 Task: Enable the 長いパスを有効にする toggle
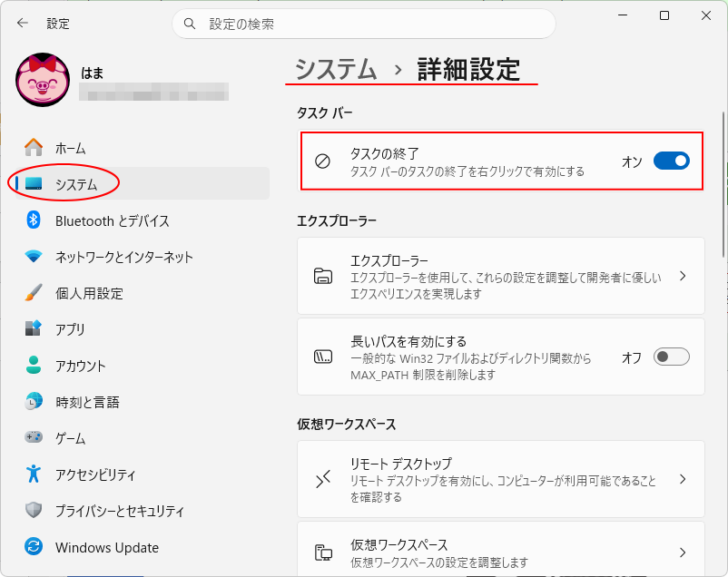pos(671,357)
